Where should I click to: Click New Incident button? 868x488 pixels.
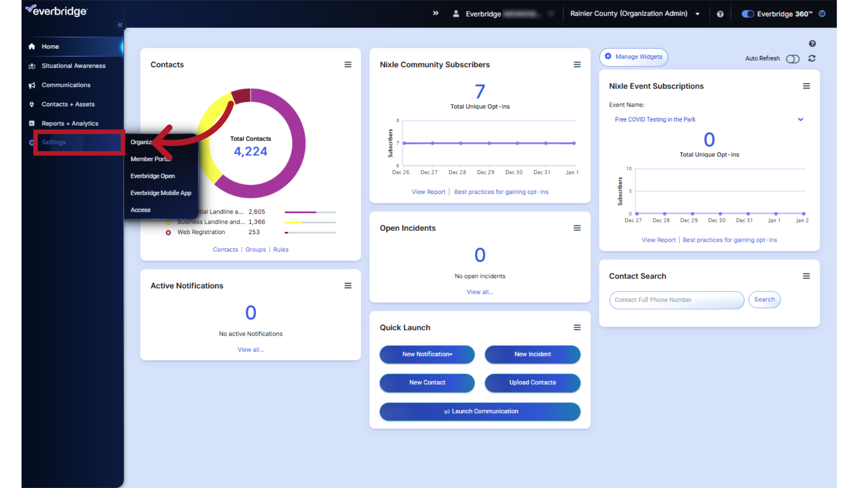(x=533, y=354)
